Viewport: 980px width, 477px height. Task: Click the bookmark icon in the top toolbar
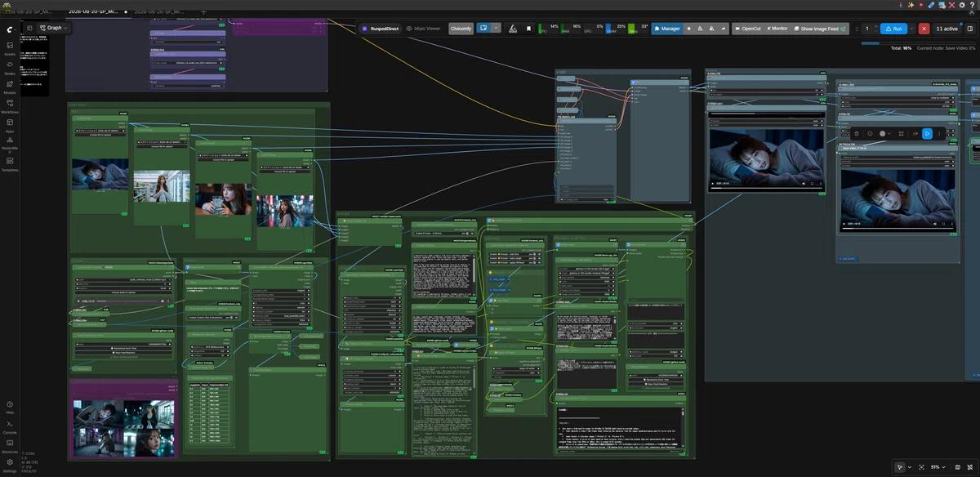coord(528,29)
